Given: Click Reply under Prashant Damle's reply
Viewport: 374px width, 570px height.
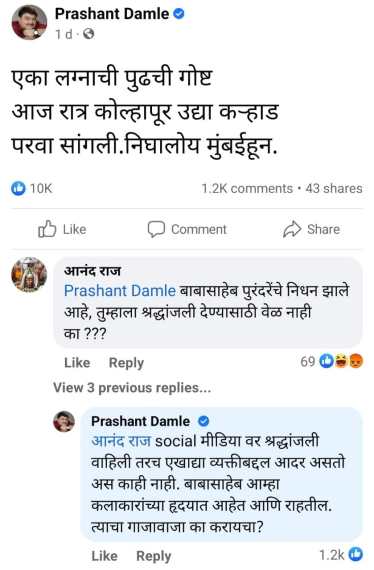Looking at the screenshot, I should click(x=153, y=556).
